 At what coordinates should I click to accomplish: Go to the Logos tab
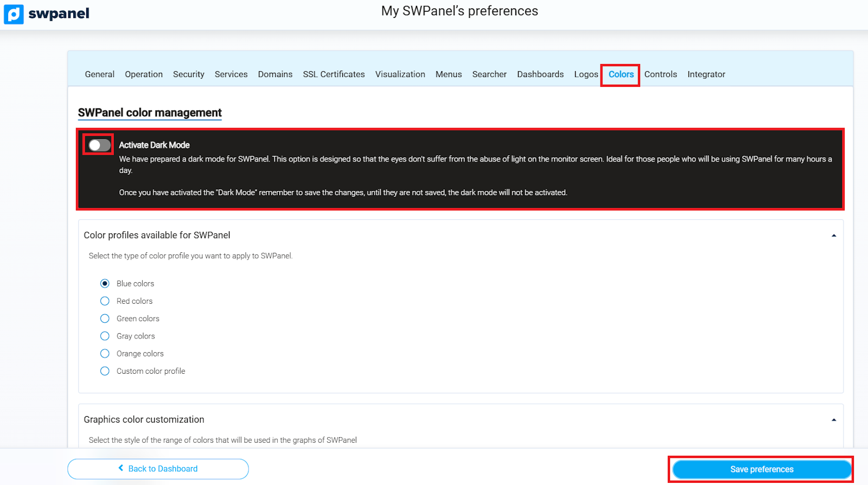586,74
